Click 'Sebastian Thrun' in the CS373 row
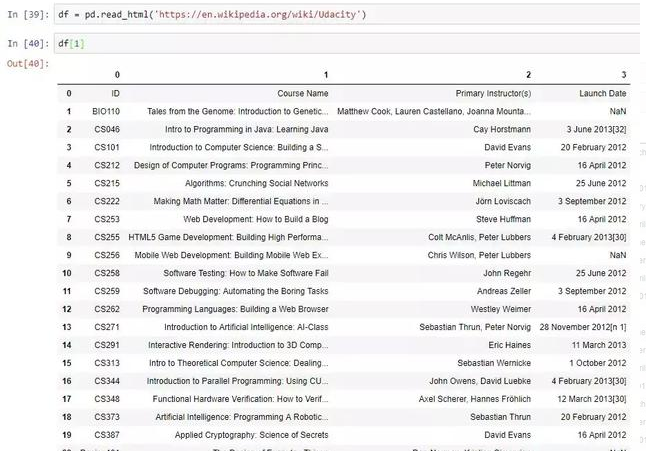This screenshot has width=646, height=451. pos(501,417)
